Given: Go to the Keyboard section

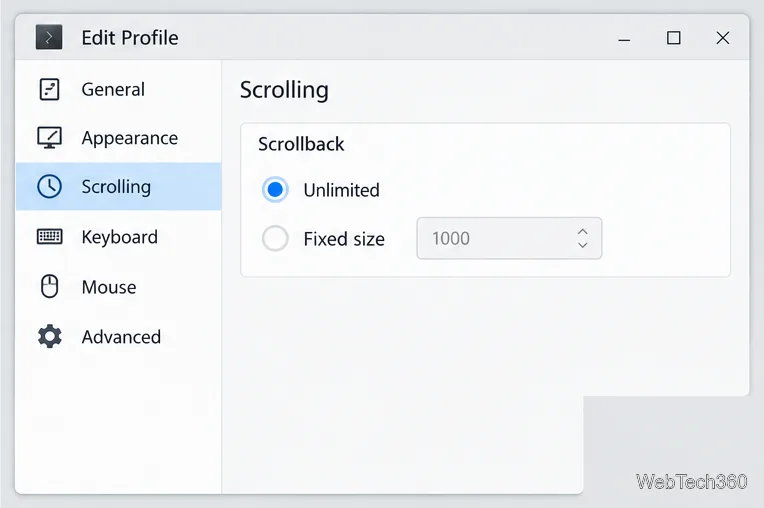Looking at the screenshot, I should 119,237.
